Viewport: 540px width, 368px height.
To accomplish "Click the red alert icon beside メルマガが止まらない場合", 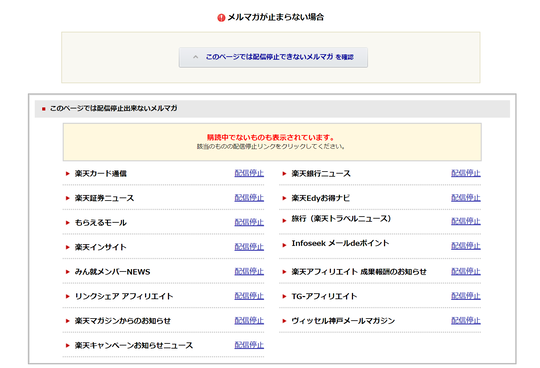I will click(221, 18).
